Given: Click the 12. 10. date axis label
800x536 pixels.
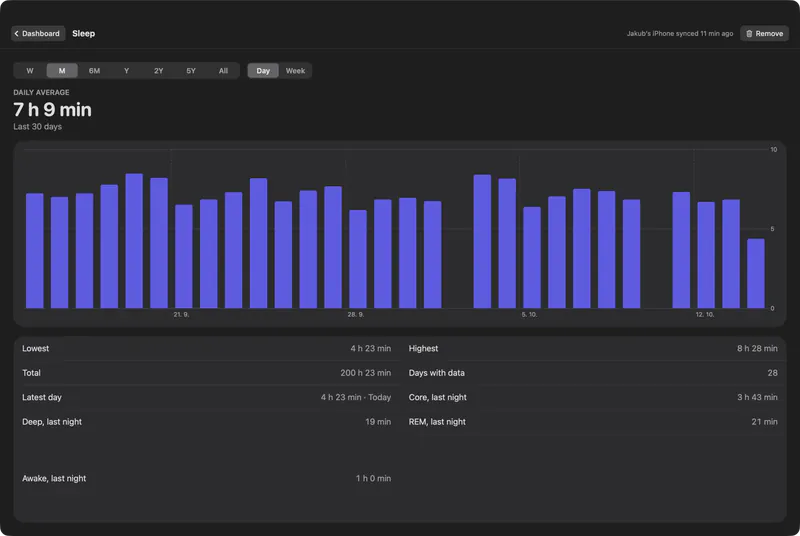Looking at the screenshot, I should [705, 315].
